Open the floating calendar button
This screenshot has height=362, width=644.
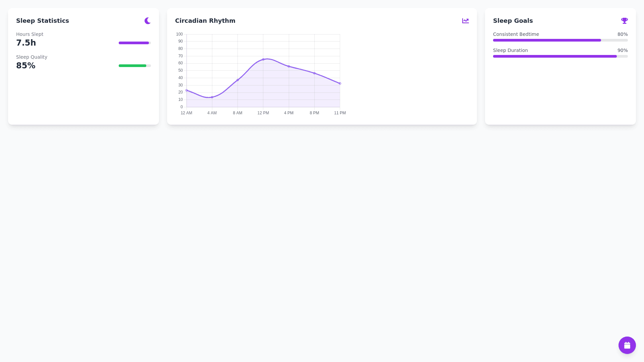point(627,345)
